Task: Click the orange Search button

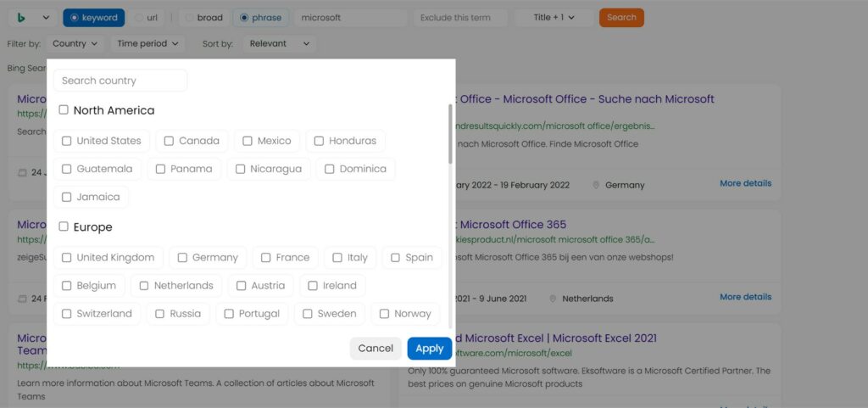Action: [x=621, y=18]
